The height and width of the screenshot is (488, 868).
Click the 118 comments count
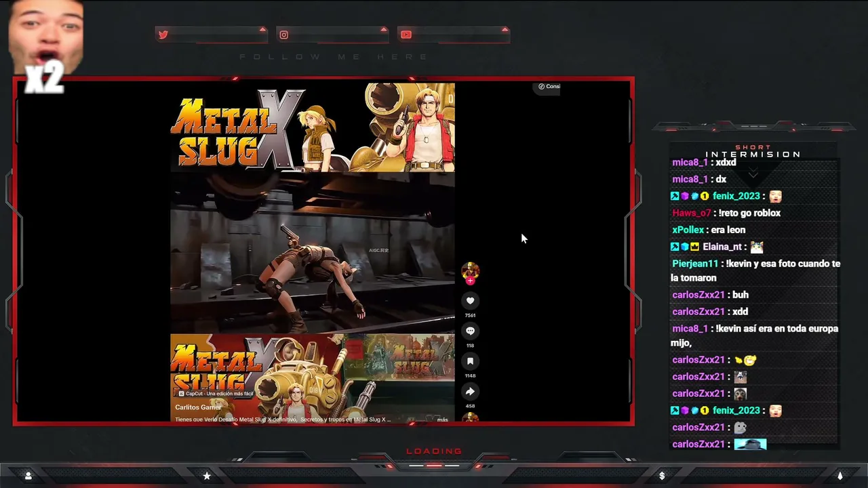[x=470, y=346]
